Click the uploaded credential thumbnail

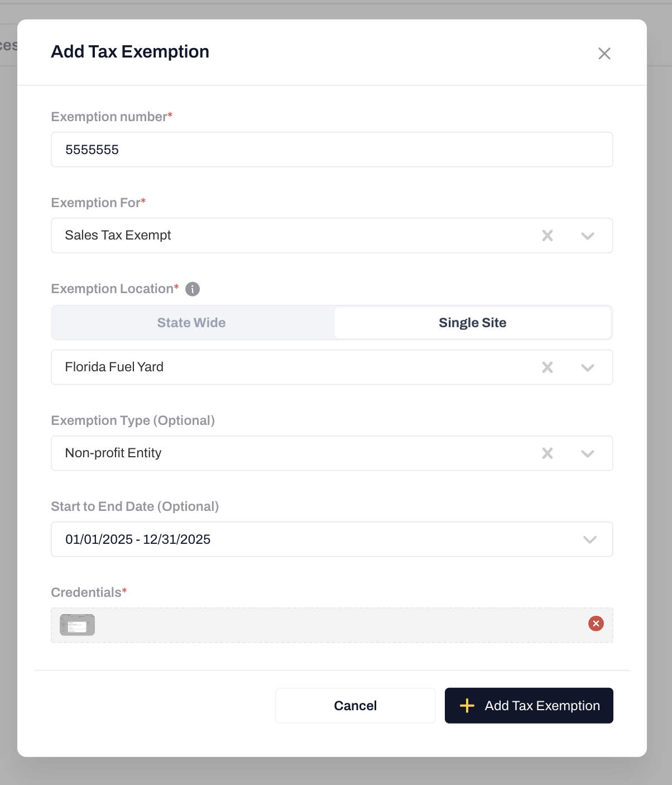pos(78,625)
